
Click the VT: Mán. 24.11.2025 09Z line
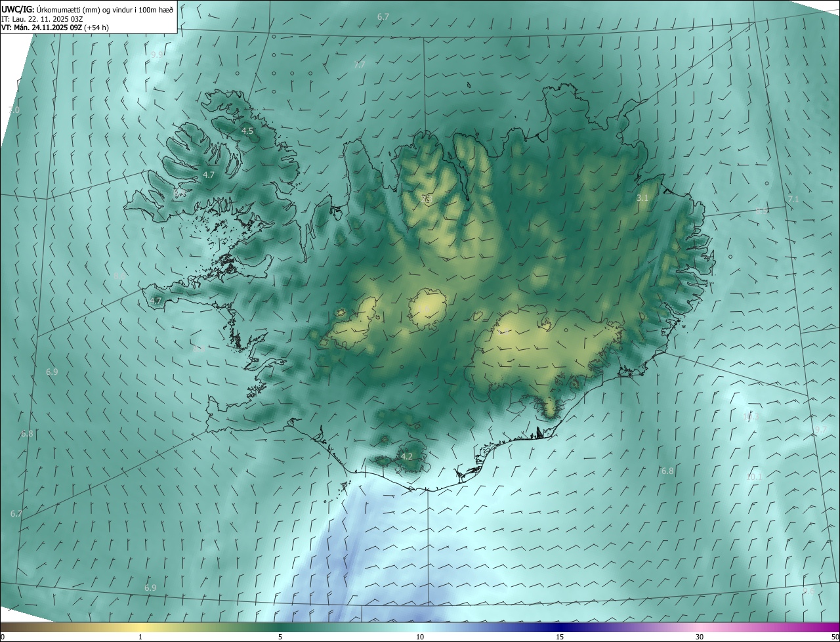55,28
